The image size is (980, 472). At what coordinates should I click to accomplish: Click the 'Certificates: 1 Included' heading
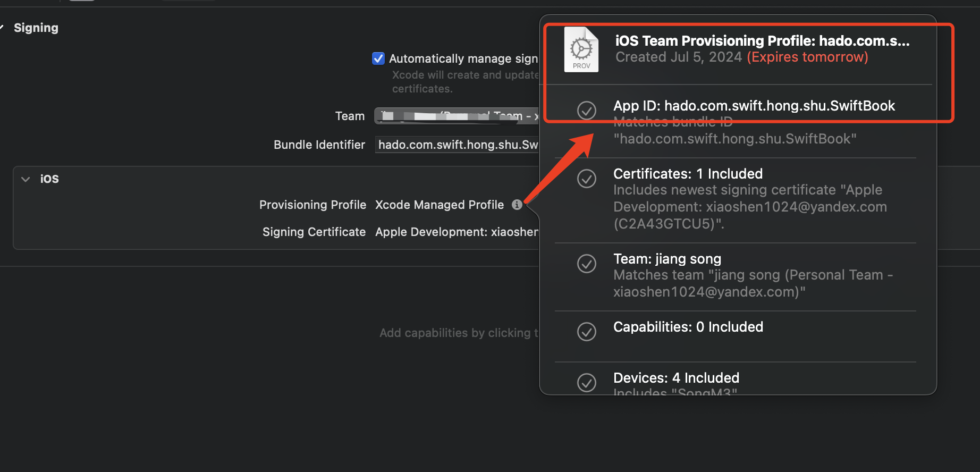pyautogui.click(x=688, y=174)
